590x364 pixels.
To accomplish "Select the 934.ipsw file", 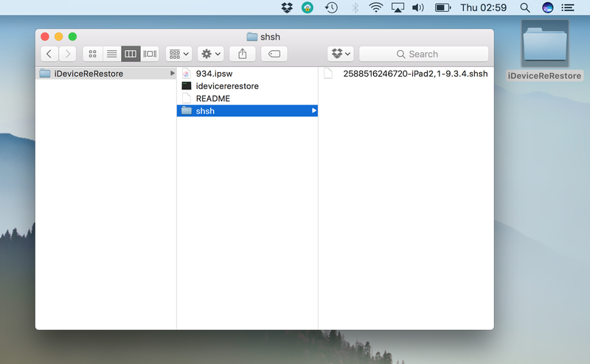I will pyautogui.click(x=247, y=74).
